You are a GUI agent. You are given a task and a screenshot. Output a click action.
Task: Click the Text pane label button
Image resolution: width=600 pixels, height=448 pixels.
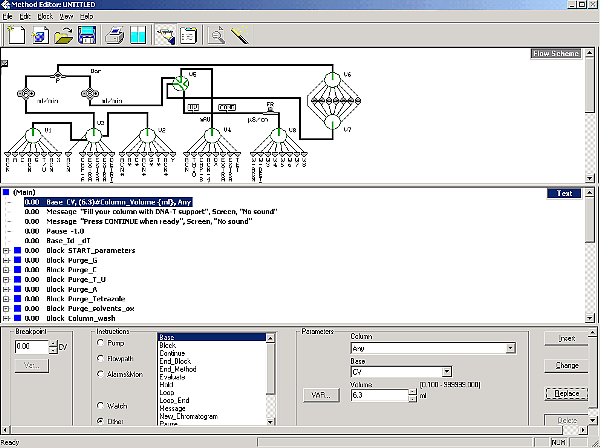pos(564,193)
